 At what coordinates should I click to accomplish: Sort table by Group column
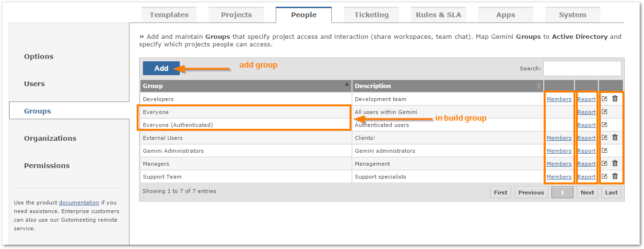point(246,86)
